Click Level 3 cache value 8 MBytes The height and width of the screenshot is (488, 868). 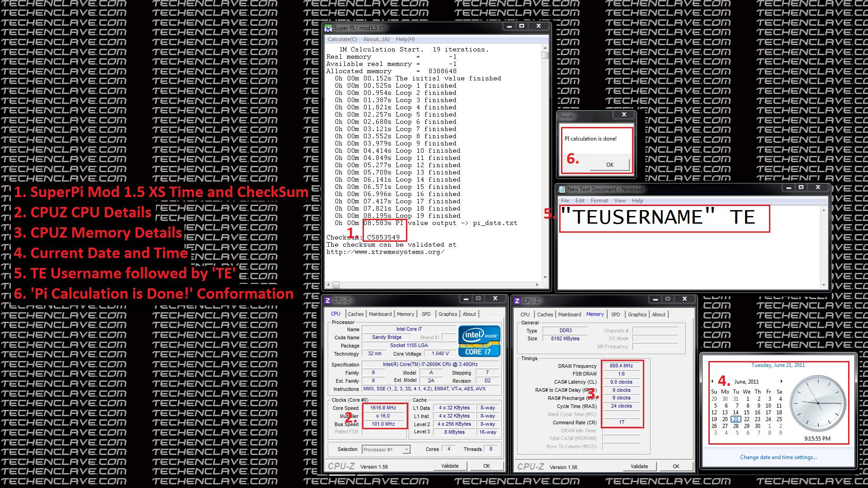[x=454, y=432]
